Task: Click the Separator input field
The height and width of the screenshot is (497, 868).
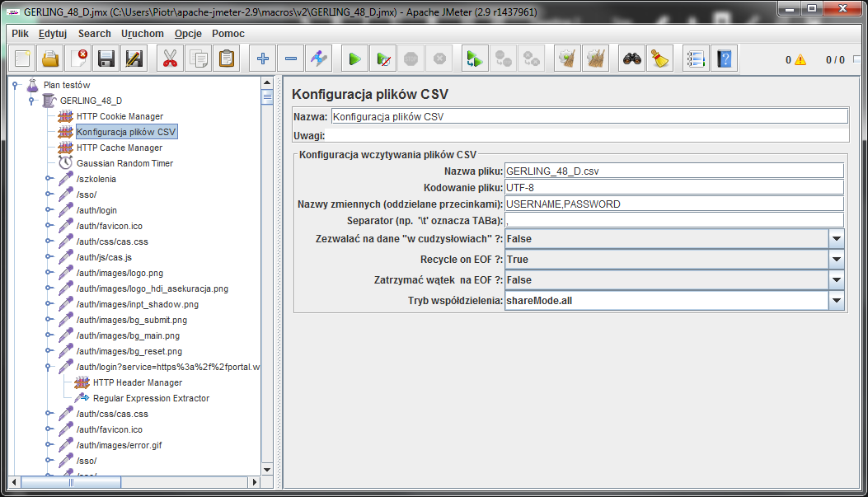Action: [x=674, y=221]
